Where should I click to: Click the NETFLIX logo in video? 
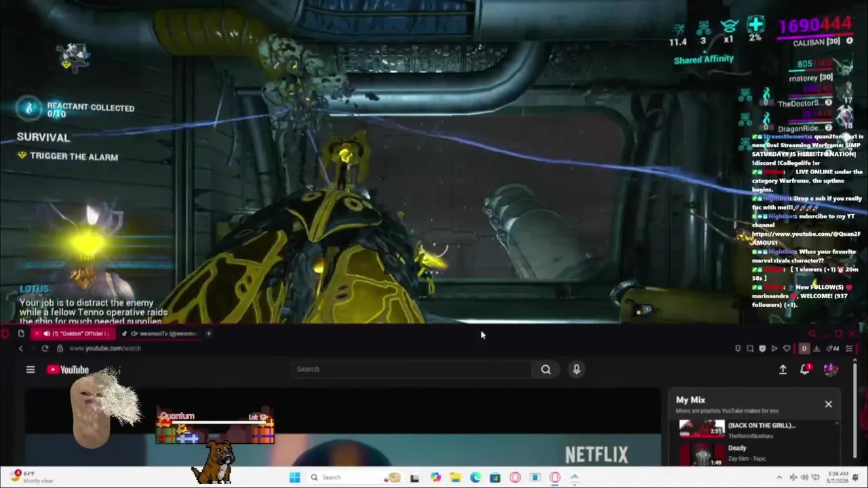597,454
